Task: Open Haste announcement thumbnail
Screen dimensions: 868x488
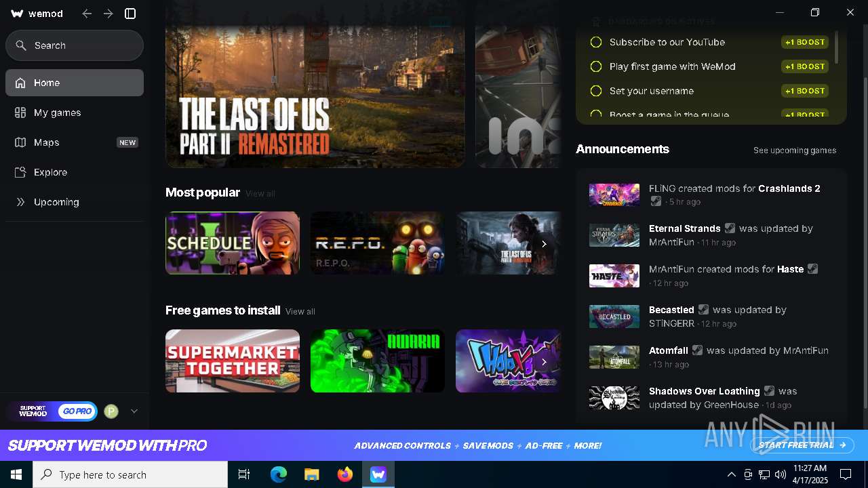Action: tap(614, 276)
